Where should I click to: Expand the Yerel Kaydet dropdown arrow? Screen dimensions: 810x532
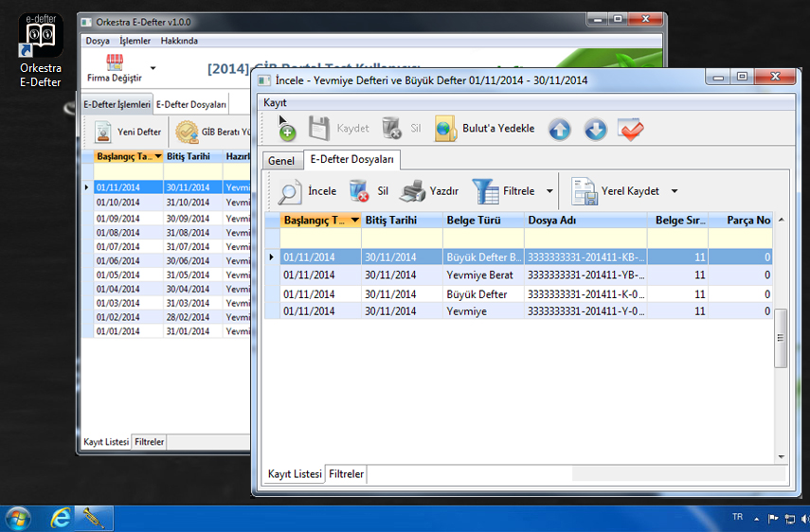675,191
